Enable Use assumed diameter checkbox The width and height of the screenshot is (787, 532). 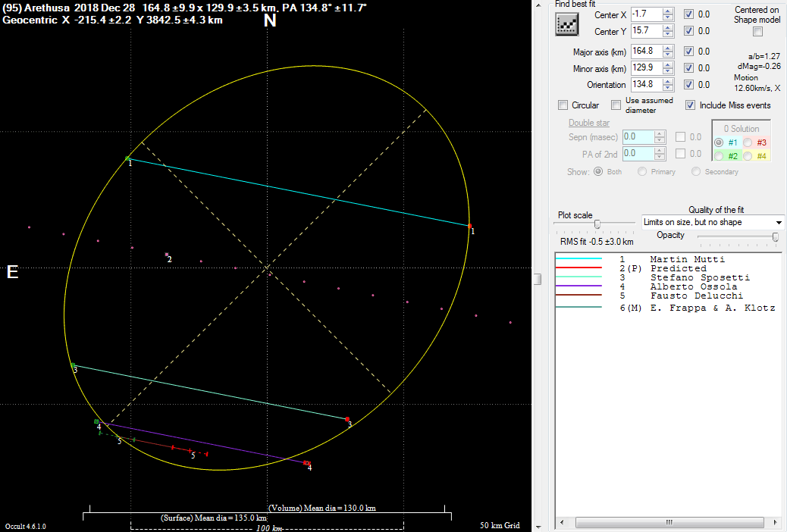[616, 105]
